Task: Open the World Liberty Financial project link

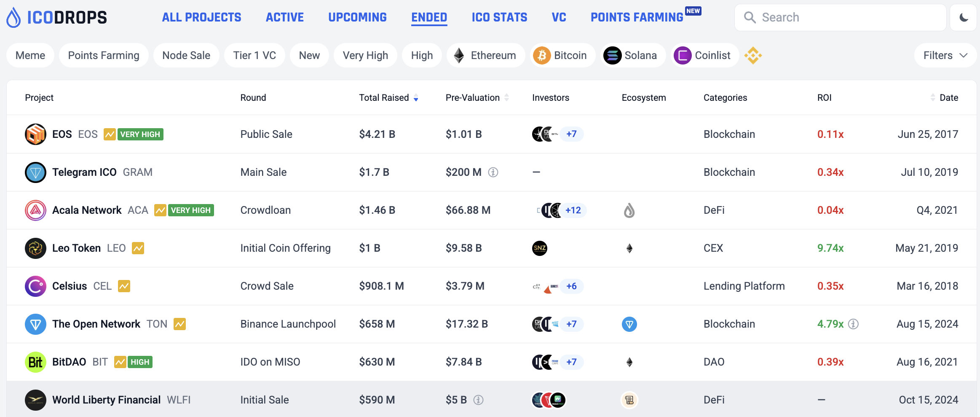Action: (x=106, y=400)
